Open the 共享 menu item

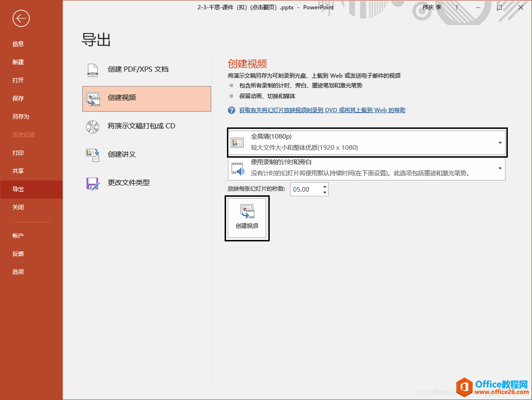pyautogui.click(x=19, y=171)
